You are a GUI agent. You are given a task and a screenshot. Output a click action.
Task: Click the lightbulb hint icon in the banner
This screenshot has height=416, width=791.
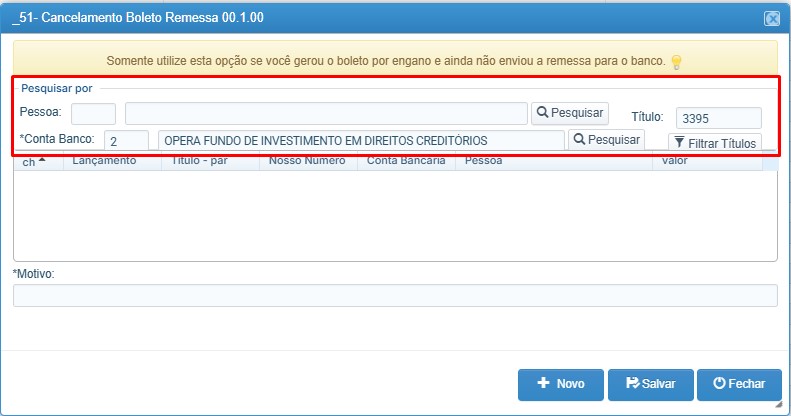tap(676, 62)
